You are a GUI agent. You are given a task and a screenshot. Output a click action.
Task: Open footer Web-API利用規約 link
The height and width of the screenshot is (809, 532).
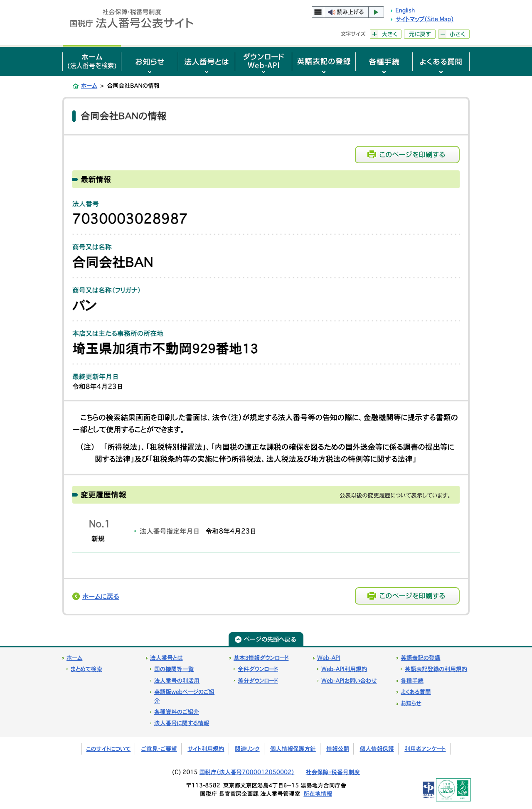tap(344, 669)
